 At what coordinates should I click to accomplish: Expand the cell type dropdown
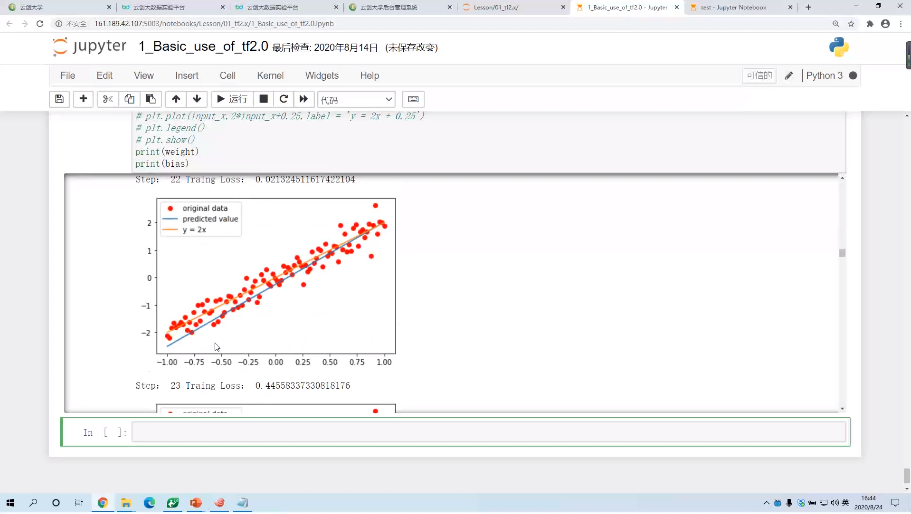point(356,99)
